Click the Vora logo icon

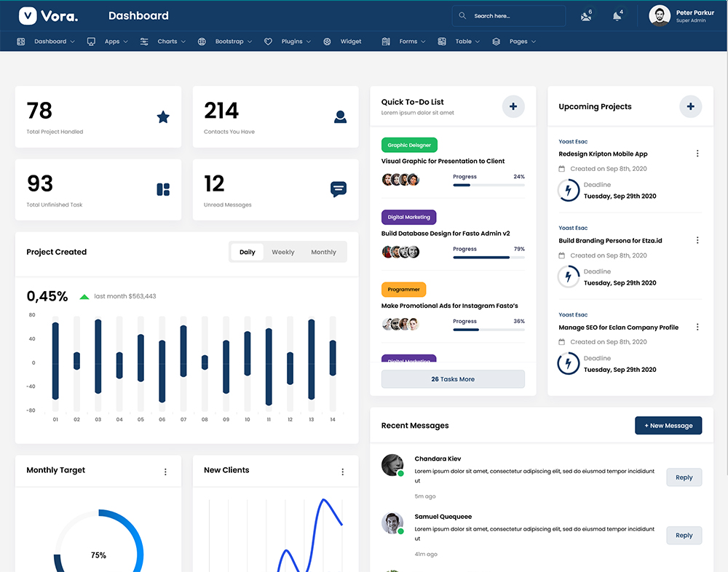pyautogui.click(x=28, y=15)
